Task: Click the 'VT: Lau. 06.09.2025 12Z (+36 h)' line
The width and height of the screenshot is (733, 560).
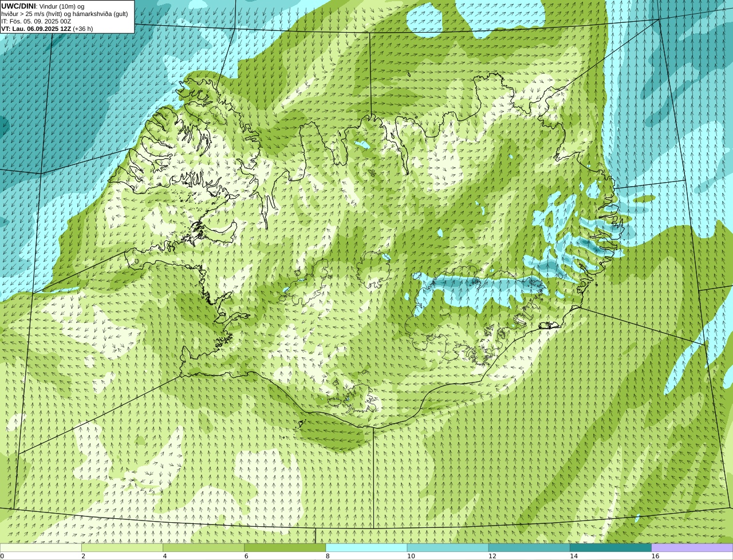Action: [47, 29]
